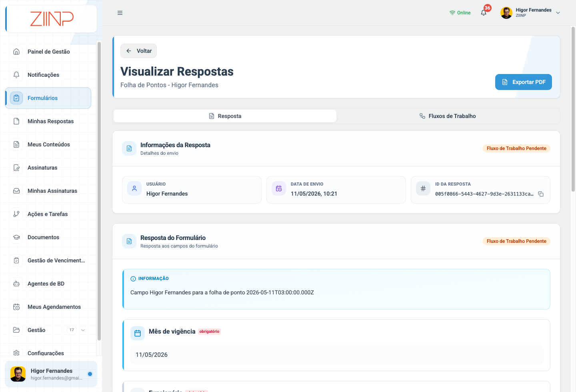Click the Minhas Respostas file icon
This screenshot has width=576, height=392.
tap(16, 121)
